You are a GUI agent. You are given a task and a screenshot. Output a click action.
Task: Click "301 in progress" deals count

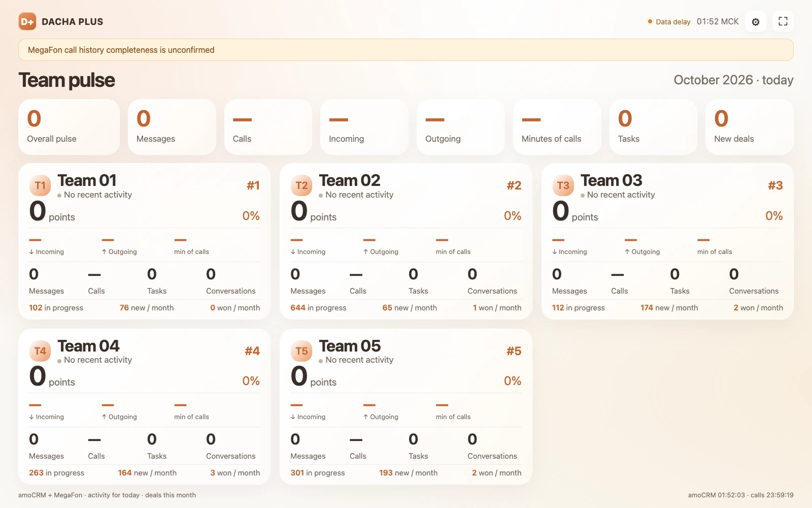[x=318, y=473]
